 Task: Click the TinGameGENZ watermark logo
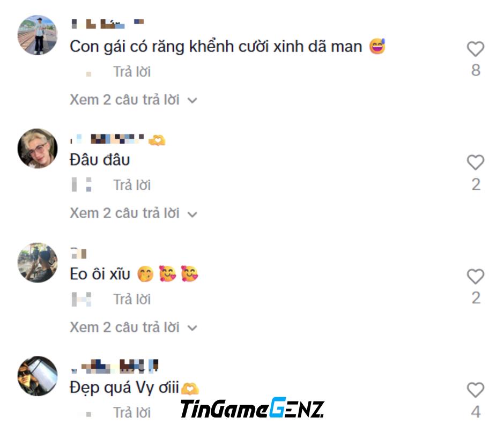coord(253,408)
